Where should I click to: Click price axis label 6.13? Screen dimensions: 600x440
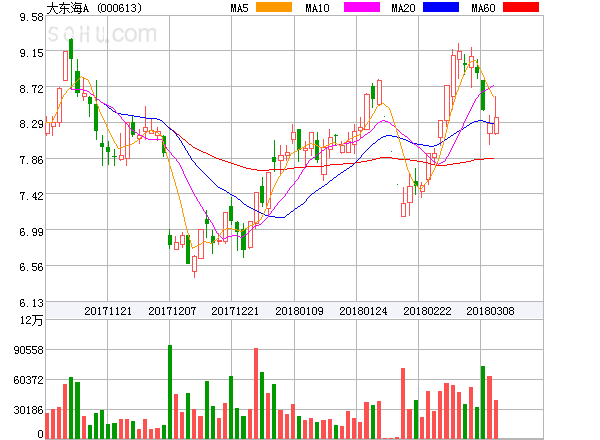[x=32, y=303]
